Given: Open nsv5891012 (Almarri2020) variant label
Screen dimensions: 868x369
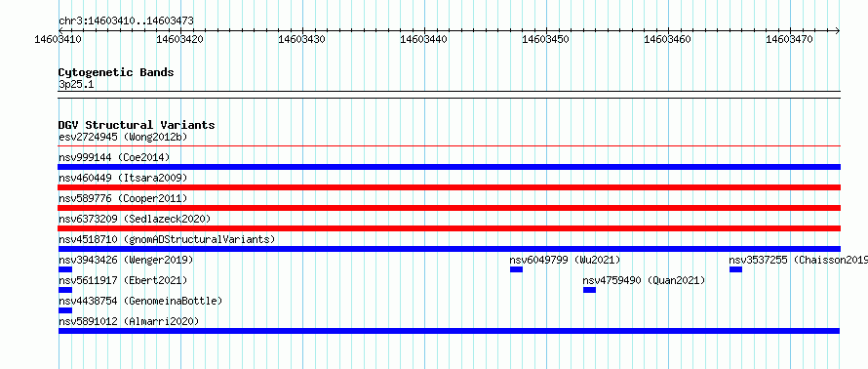Looking at the screenshot, I should coord(129,321).
